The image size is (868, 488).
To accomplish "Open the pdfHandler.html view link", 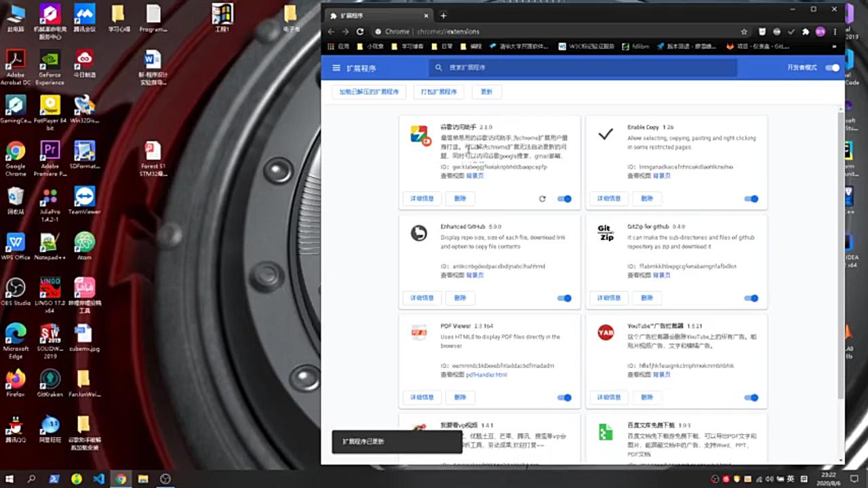I will (487, 375).
